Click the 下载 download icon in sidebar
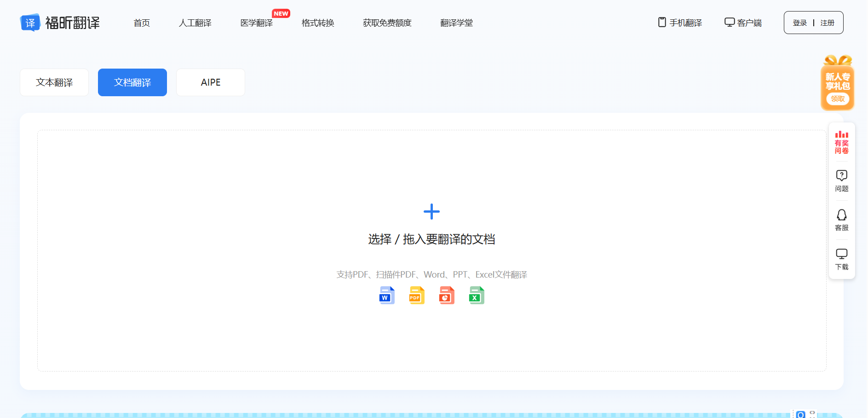868x418 pixels. click(841, 259)
